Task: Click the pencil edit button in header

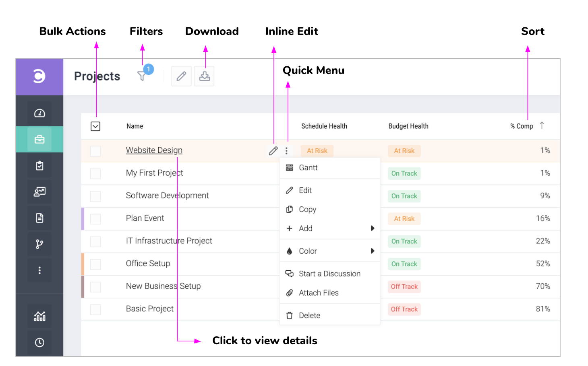Action: [x=181, y=76]
